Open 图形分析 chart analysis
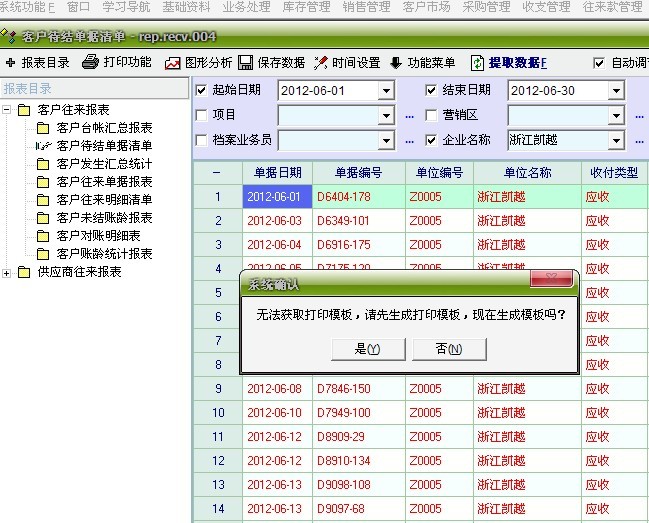This screenshot has height=523, width=649. [172, 62]
